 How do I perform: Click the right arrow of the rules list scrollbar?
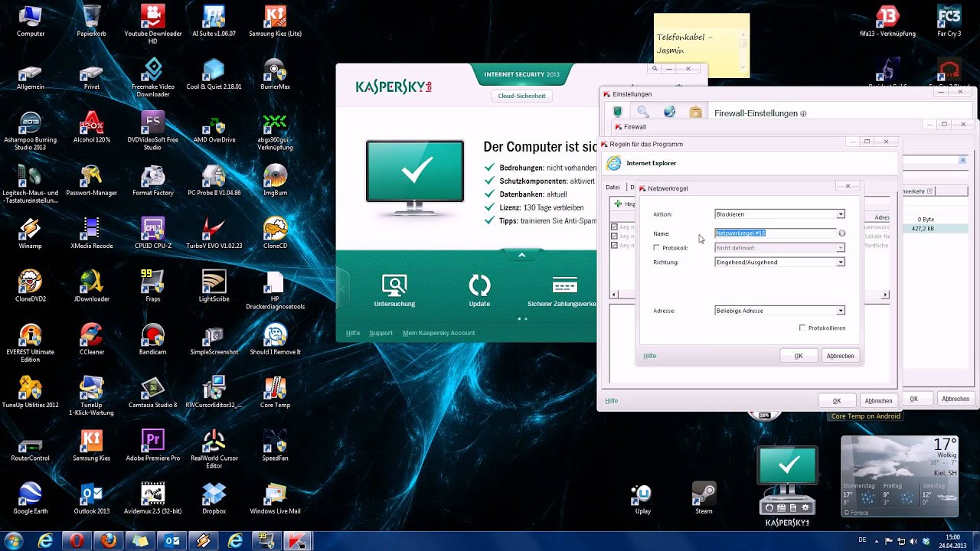click(886, 295)
